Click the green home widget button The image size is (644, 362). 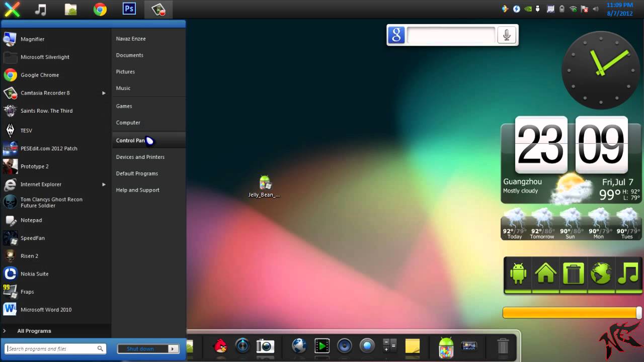[x=545, y=275]
